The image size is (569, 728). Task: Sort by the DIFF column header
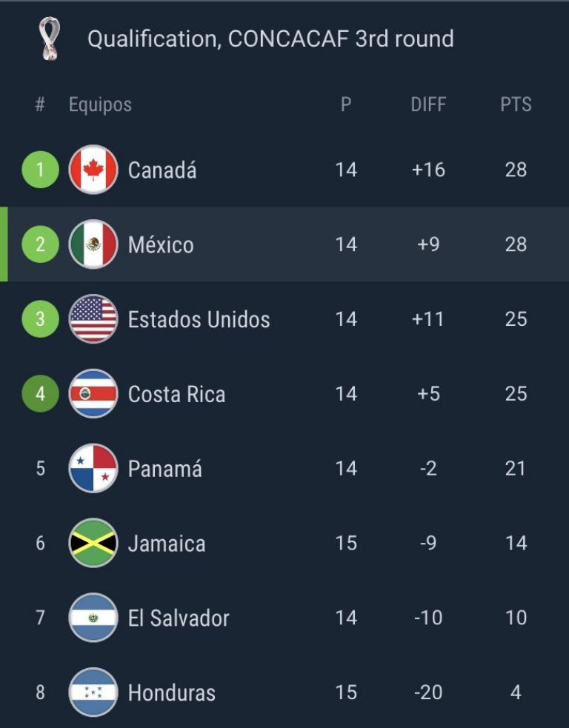tap(428, 104)
